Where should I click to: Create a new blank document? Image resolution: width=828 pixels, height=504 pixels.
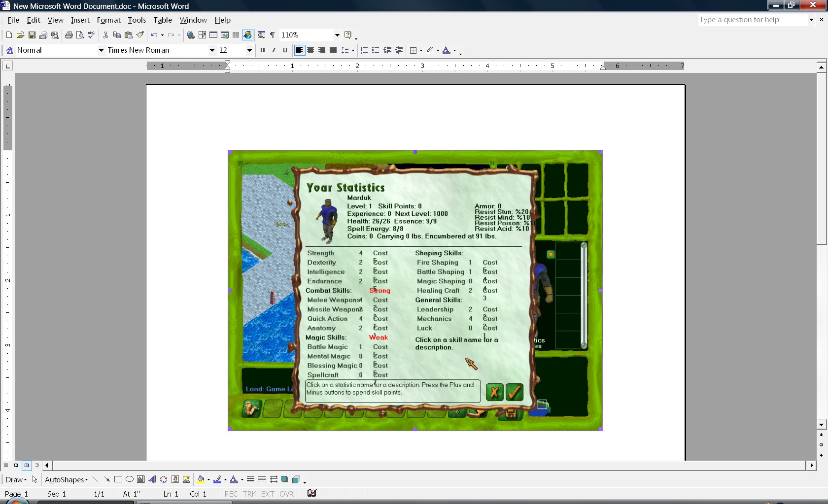point(9,35)
